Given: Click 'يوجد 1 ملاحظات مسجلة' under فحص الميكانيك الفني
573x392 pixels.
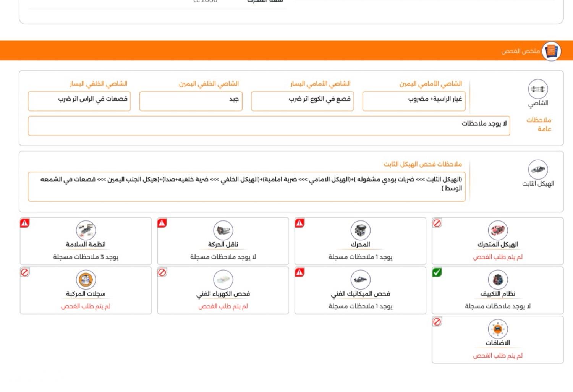Looking at the screenshot, I should click(x=361, y=306).
